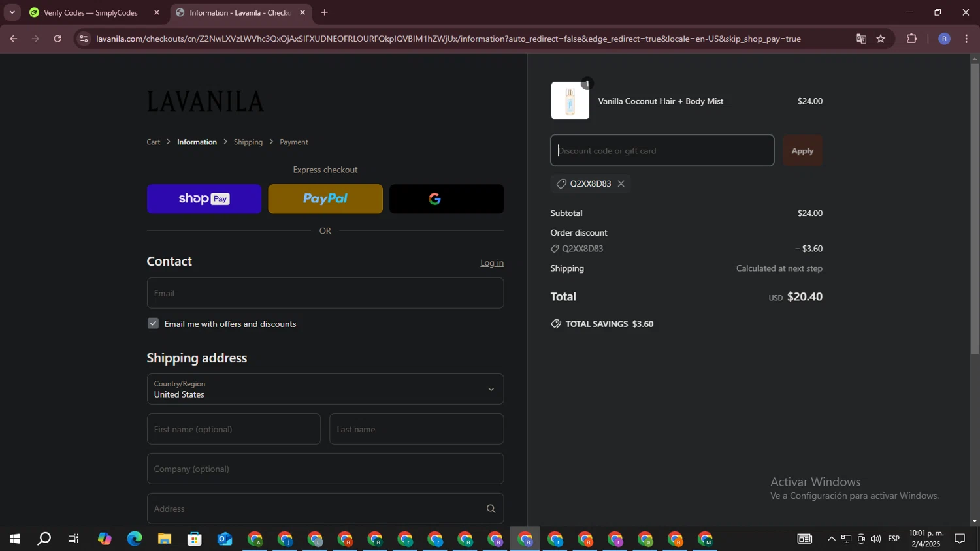
Task: Click the LAVANILA logo
Action: point(206,101)
